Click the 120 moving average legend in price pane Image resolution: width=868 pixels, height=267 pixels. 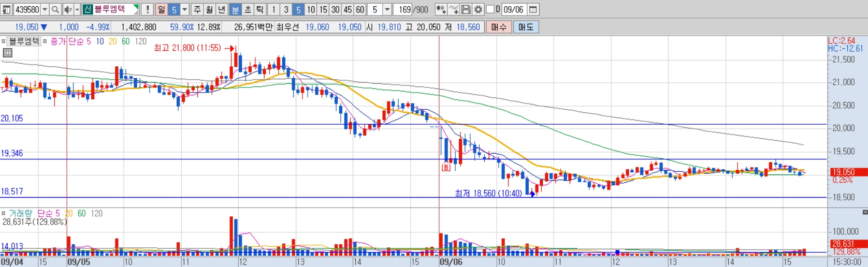(x=140, y=41)
